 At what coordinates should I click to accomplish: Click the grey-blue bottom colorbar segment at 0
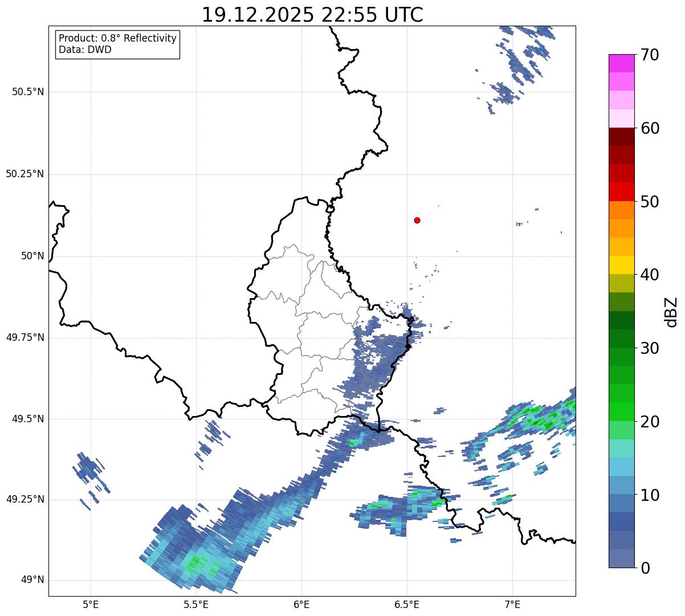[x=622, y=558]
